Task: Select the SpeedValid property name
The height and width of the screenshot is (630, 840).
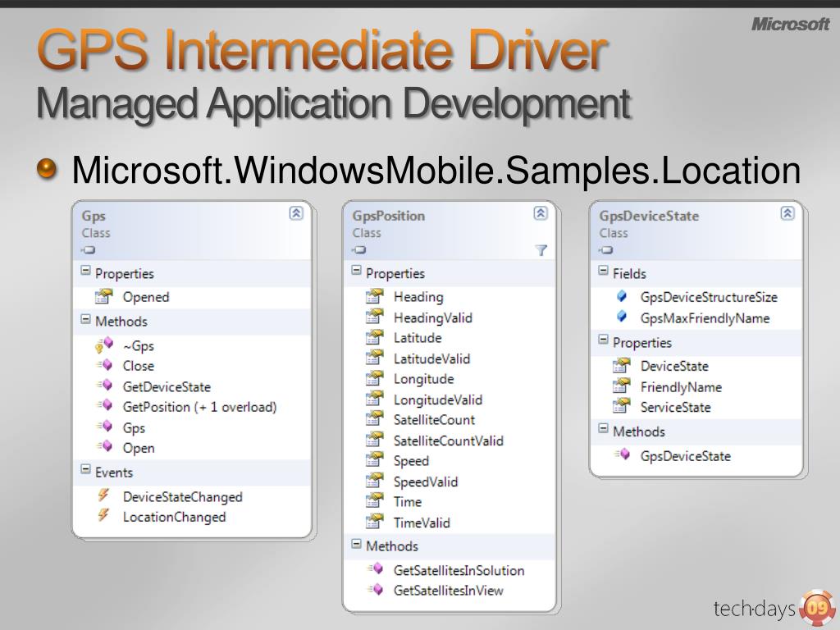Action: click(x=426, y=482)
